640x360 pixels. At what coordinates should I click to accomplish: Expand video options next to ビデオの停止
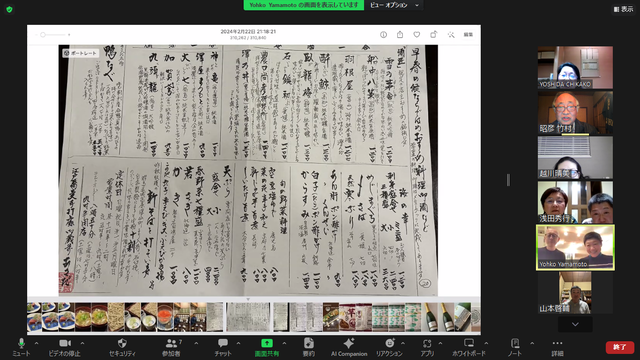[x=82, y=343]
